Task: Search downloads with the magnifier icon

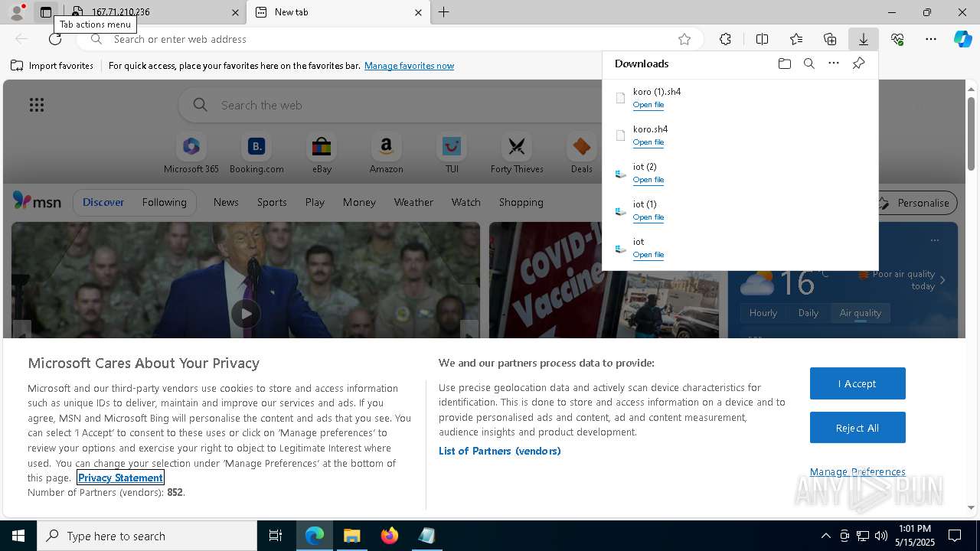Action: (x=808, y=64)
